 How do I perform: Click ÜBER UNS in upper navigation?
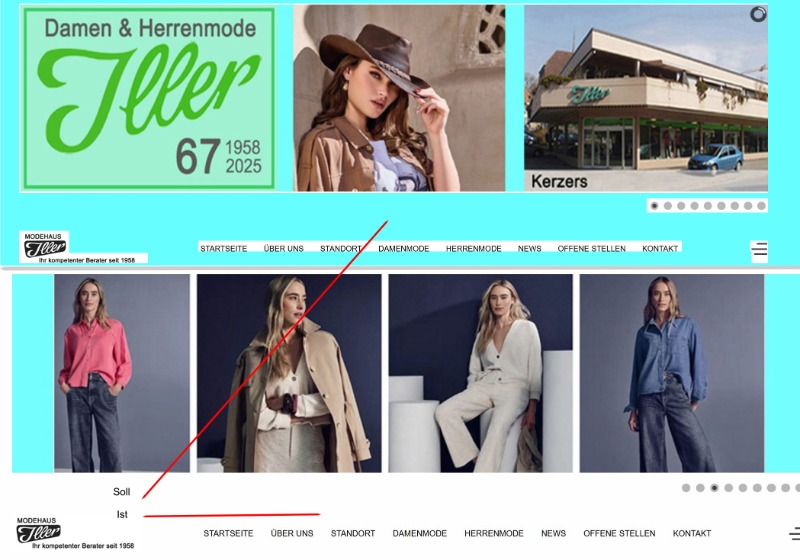tap(283, 248)
